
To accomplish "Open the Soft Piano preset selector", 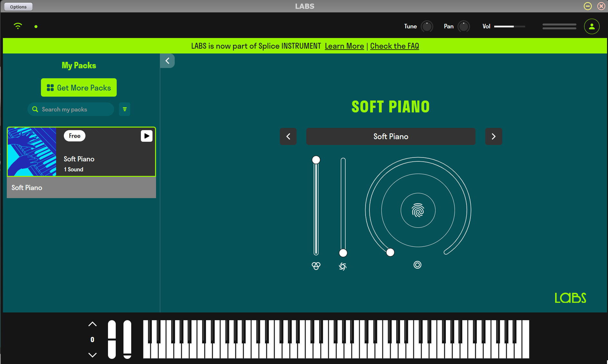I will (390, 136).
